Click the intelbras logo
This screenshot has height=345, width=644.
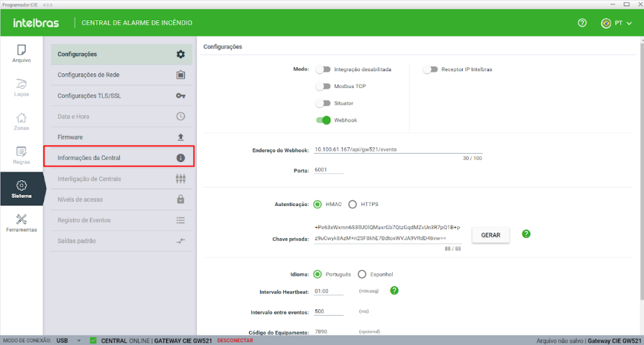coord(36,23)
